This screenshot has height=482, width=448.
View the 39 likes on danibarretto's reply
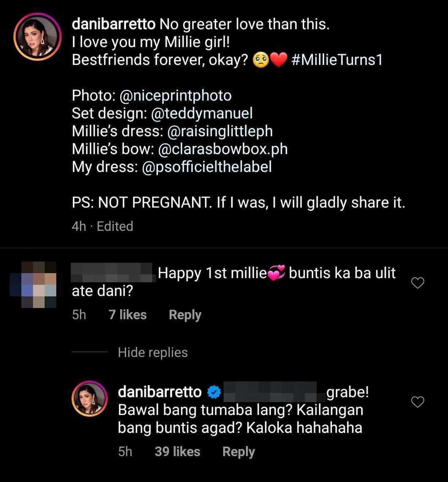pyautogui.click(x=177, y=452)
